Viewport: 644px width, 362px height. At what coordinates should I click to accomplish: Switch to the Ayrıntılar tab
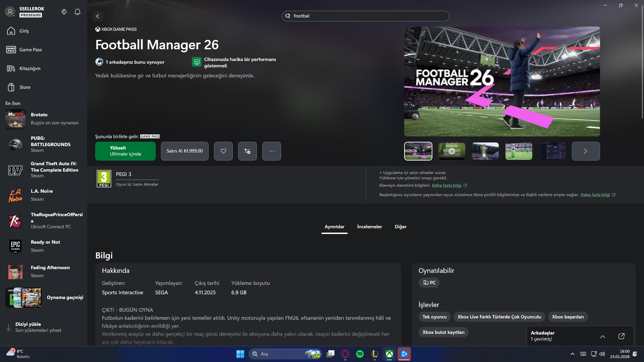(334, 227)
